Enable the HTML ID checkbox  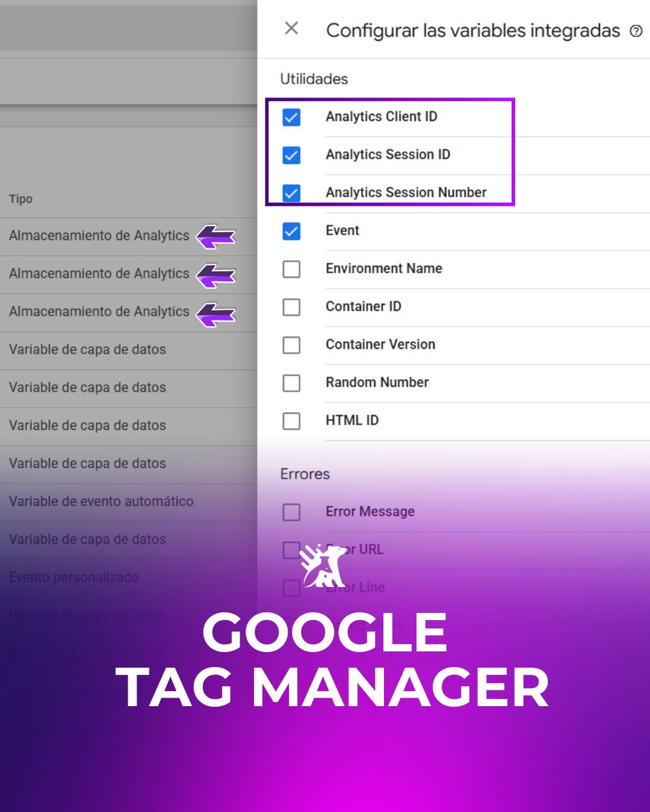(291, 421)
